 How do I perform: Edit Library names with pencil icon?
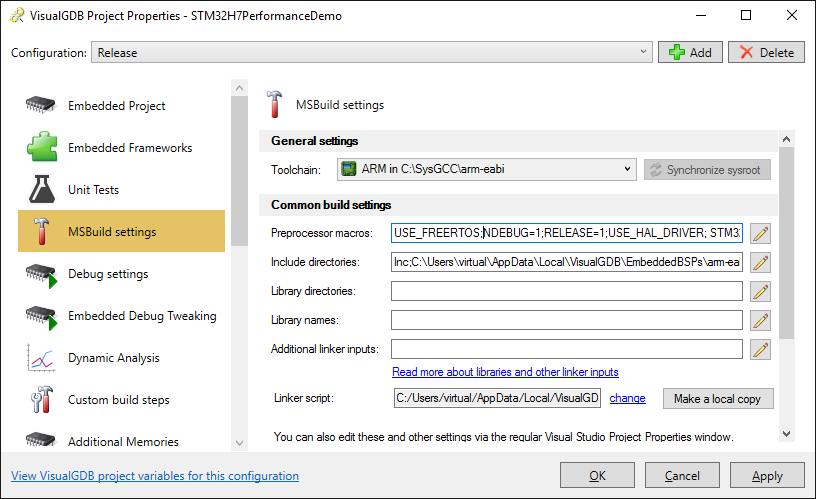coord(760,321)
